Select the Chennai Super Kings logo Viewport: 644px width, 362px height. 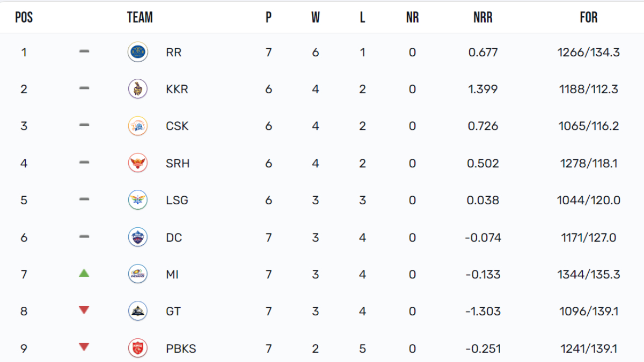click(x=138, y=126)
